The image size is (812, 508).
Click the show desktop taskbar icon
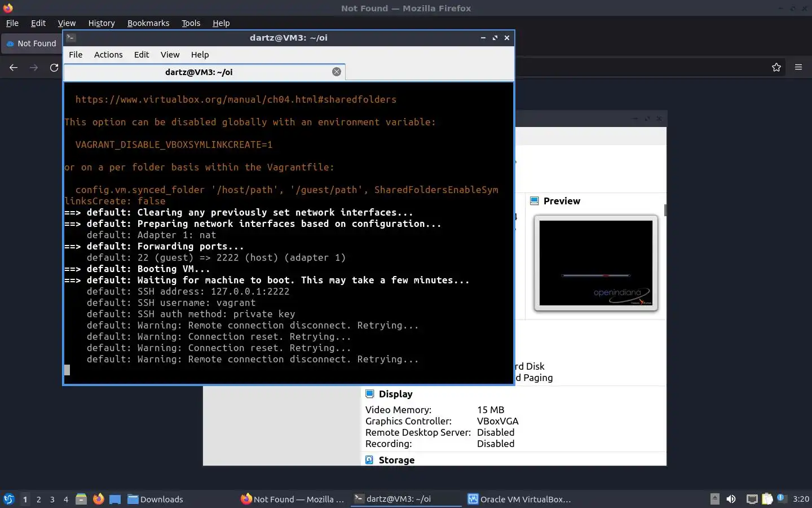(115, 499)
